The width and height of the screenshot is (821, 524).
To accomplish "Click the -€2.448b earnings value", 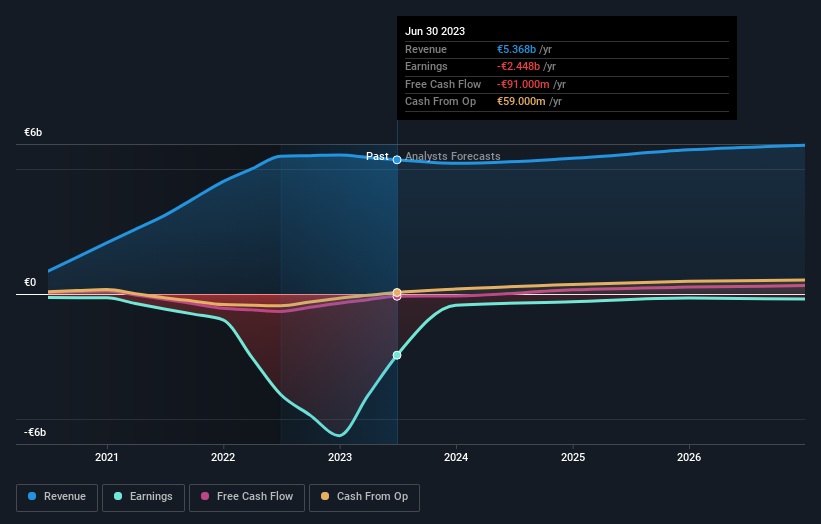I will pyautogui.click(x=518, y=66).
